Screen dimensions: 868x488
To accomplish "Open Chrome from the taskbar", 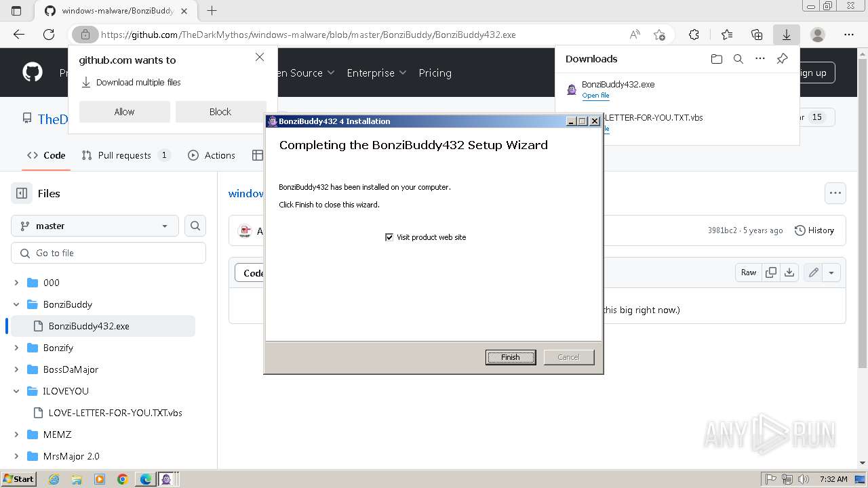I will [x=122, y=479].
